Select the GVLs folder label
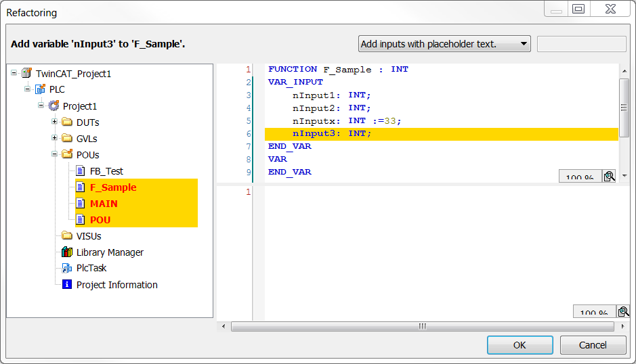This screenshot has height=364, width=636. (x=87, y=139)
